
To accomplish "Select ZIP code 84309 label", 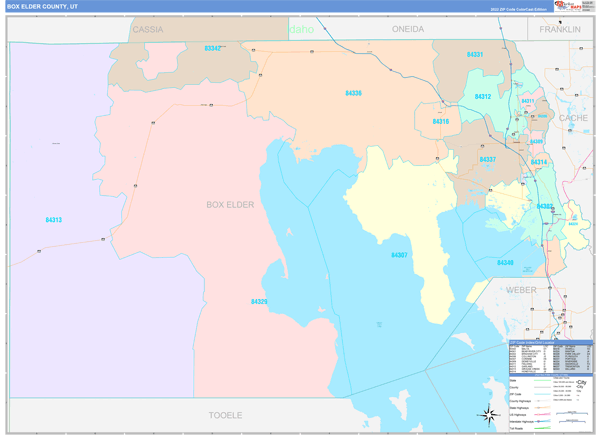I will (x=536, y=142).
